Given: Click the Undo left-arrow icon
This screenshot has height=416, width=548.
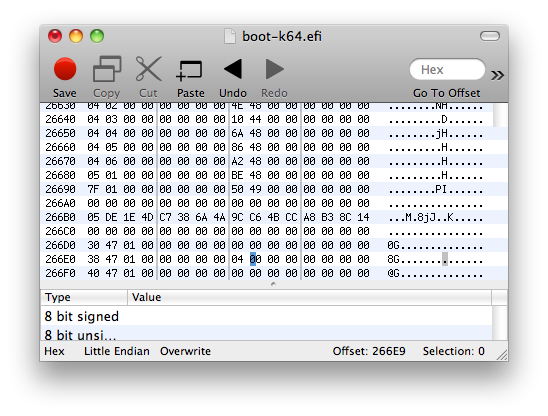Looking at the screenshot, I should tap(233, 69).
